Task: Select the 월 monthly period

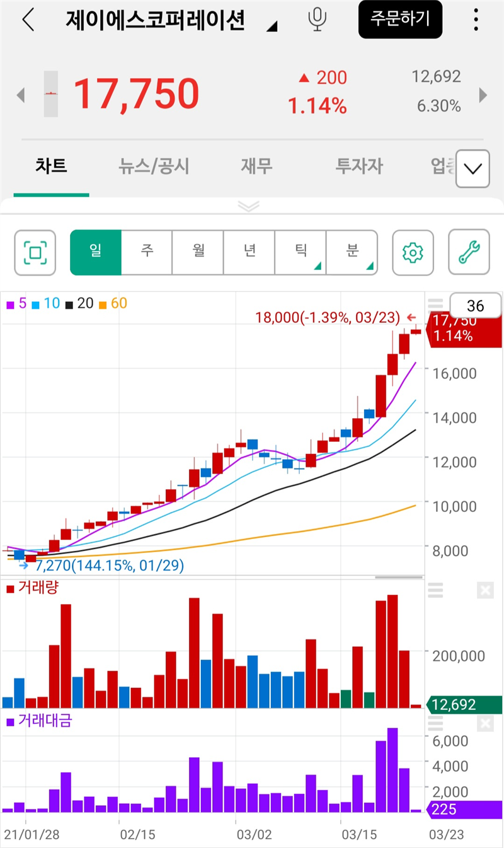Action: 198,252
